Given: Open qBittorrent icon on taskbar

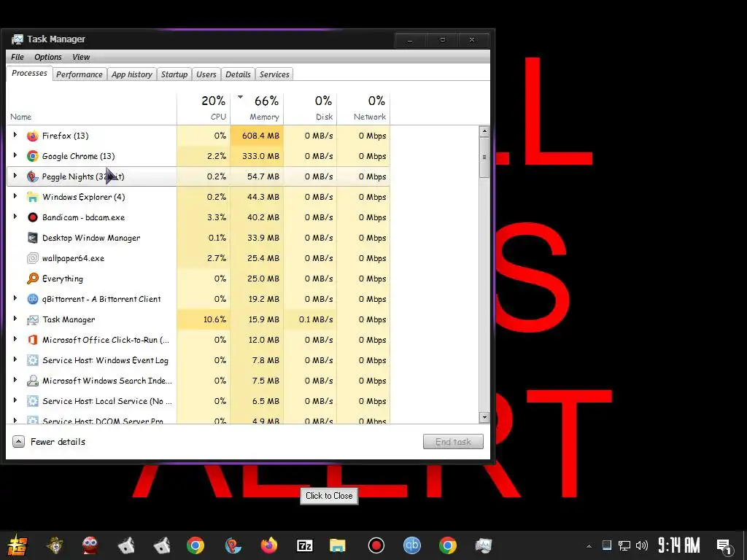Looking at the screenshot, I should pyautogui.click(x=412, y=545).
